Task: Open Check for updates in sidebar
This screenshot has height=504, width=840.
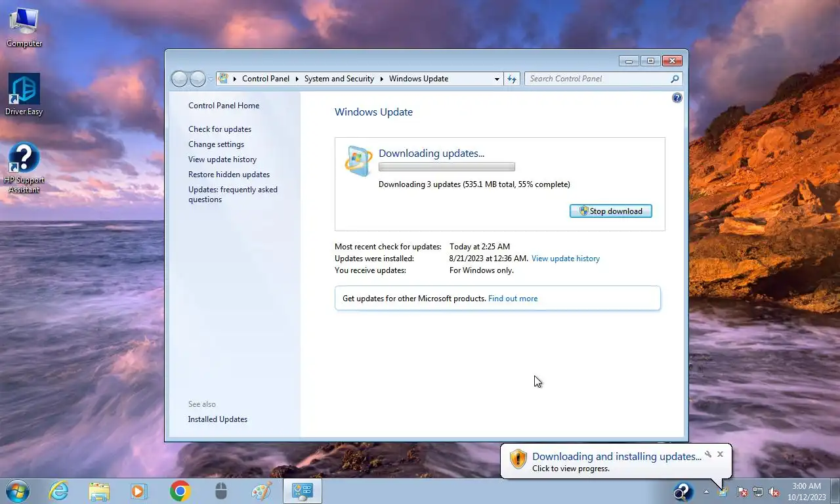Action: (x=220, y=129)
